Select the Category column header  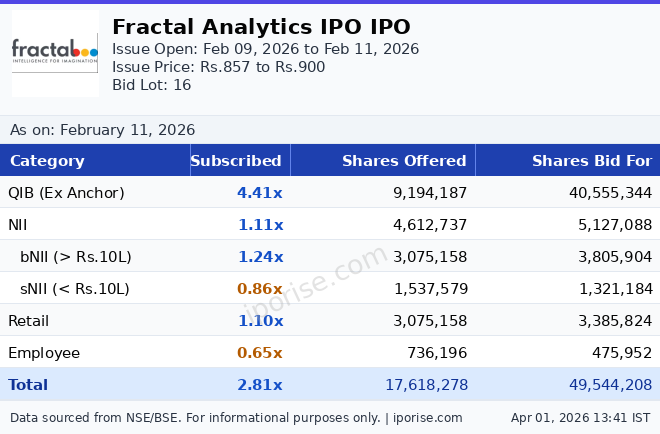[x=47, y=161]
